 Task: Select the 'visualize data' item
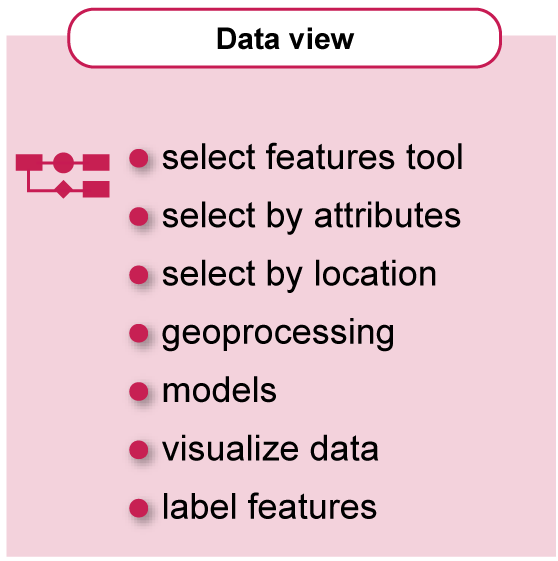pyautogui.click(x=270, y=449)
